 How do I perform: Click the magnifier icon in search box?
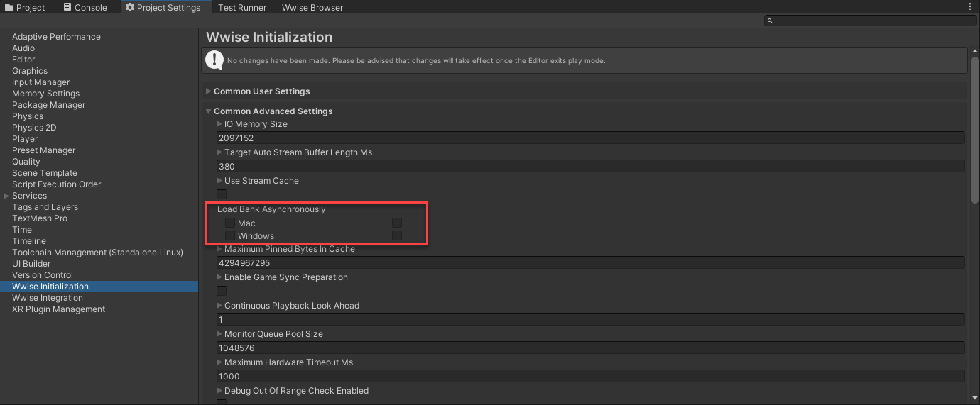(770, 21)
